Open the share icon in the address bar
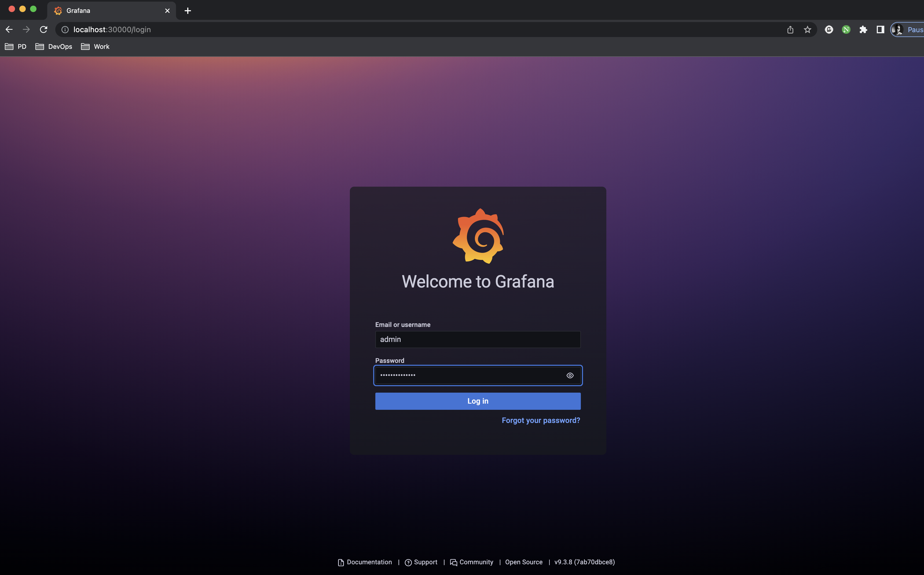The height and width of the screenshot is (575, 924). point(790,30)
